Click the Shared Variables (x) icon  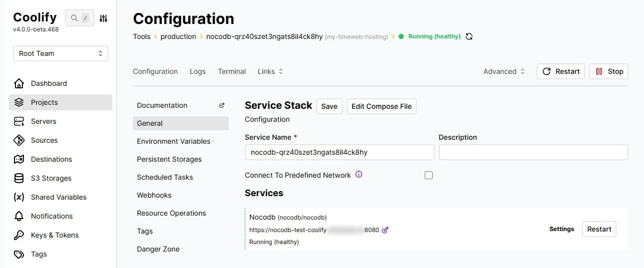pyautogui.click(x=19, y=197)
